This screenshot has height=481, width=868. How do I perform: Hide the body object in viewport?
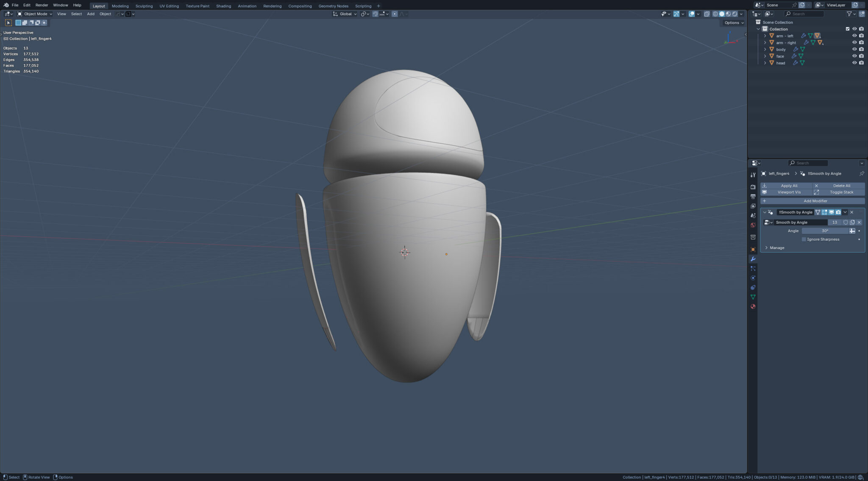pos(854,50)
